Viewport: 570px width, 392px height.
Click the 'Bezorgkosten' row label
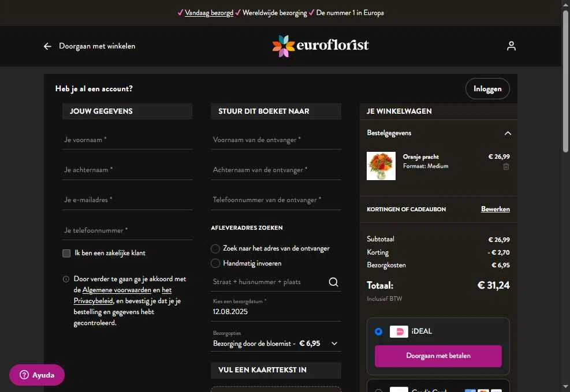tap(386, 265)
